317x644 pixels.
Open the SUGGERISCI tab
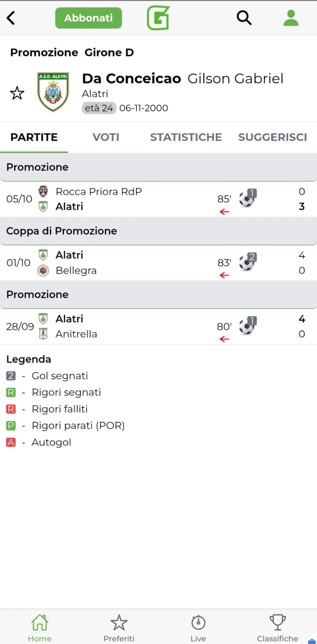pyautogui.click(x=272, y=137)
